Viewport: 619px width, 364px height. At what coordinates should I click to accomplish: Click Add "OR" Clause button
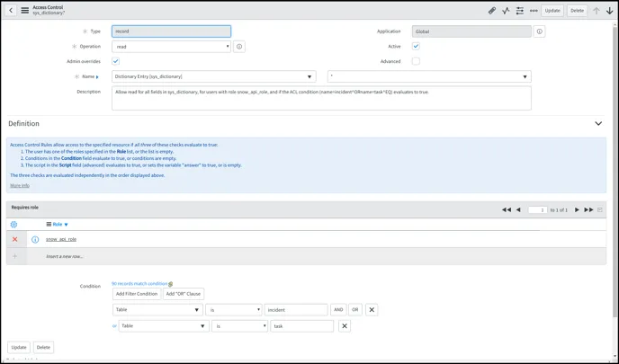point(184,294)
